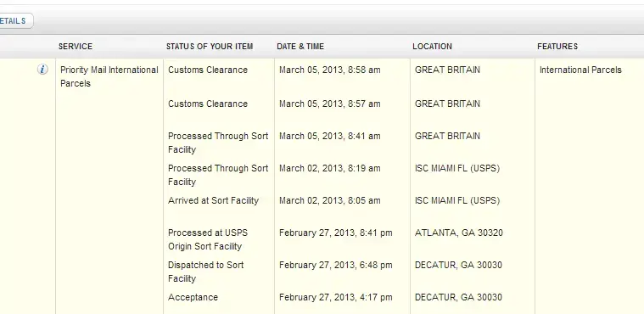This screenshot has height=314, width=644.
Task: Click the partially visible DETAILS button
Action: click(15, 21)
